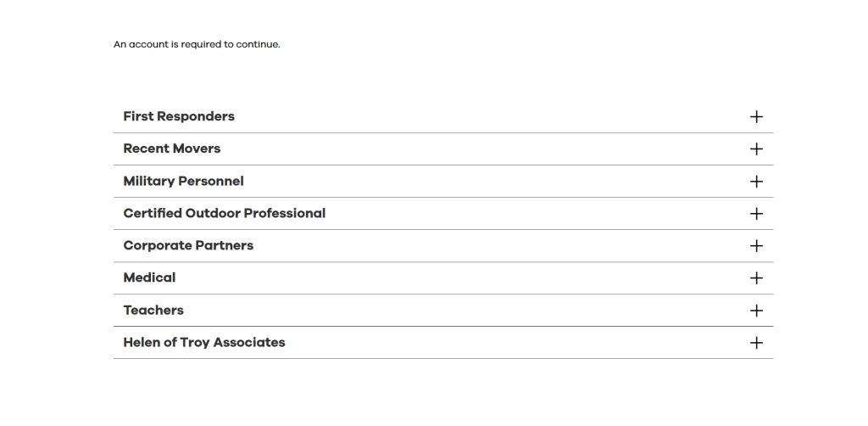Click the Medical heading text
Screen dimensions: 868x426
click(149, 277)
